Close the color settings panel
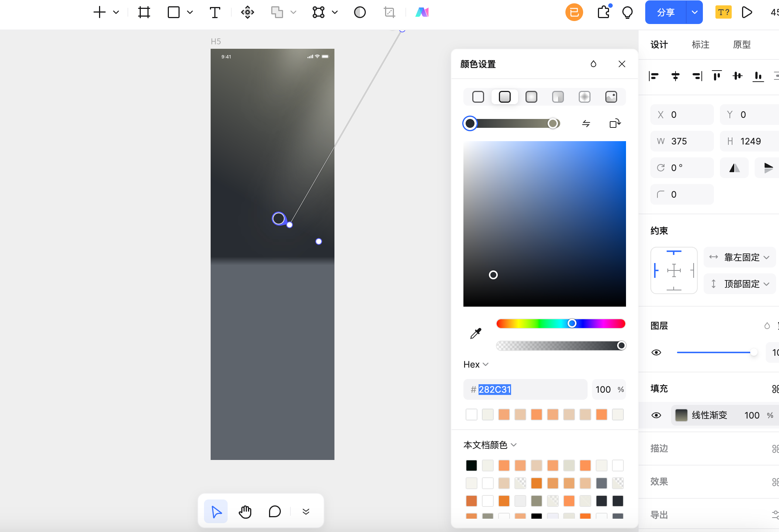 coord(622,64)
